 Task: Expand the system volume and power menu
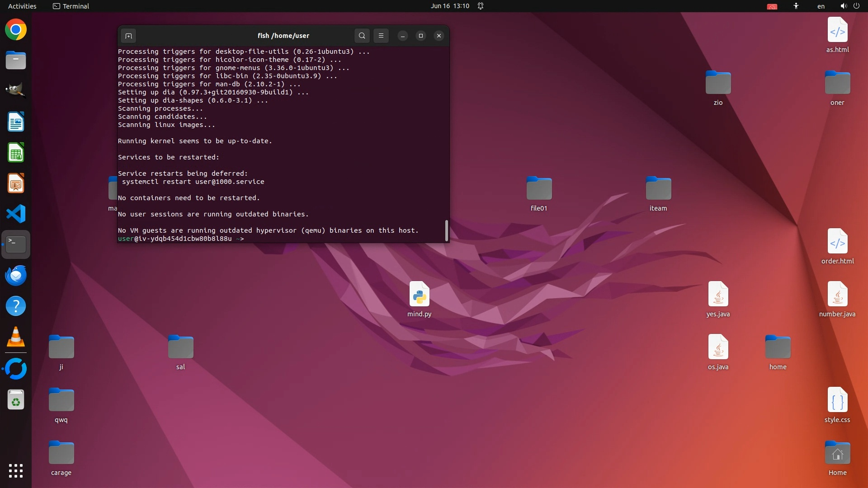coord(849,6)
